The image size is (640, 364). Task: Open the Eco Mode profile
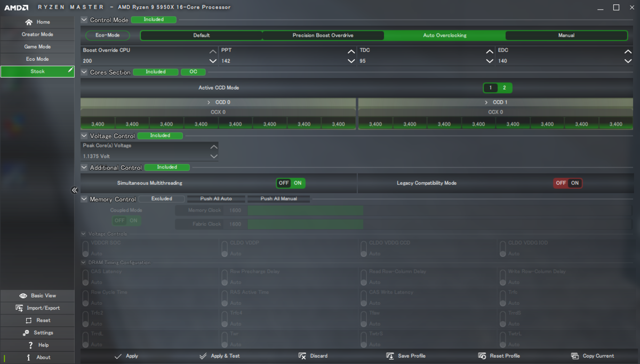37,59
